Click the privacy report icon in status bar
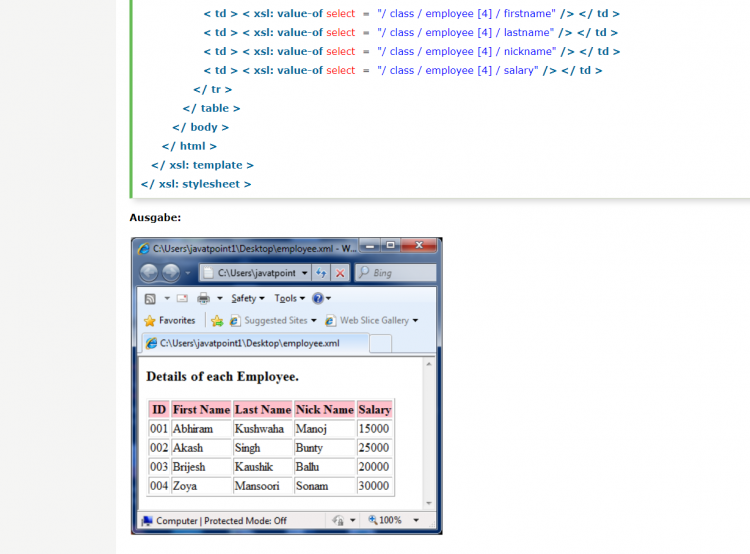Viewport: 750px width, 554px height. click(338, 520)
